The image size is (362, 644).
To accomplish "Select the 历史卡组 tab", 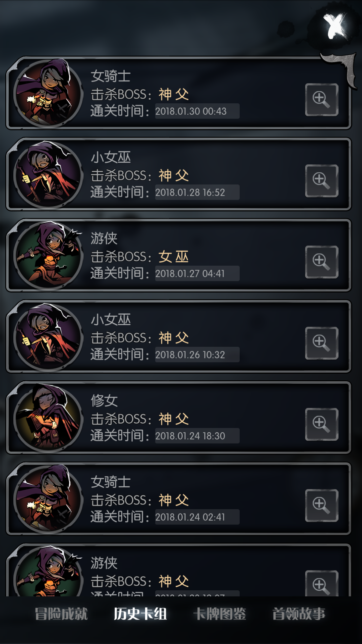I will (140, 614).
